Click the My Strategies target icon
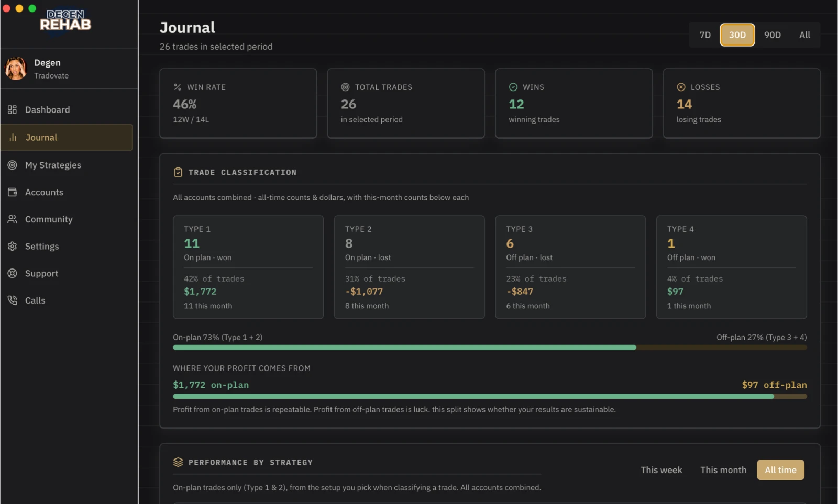 [12, 165]
